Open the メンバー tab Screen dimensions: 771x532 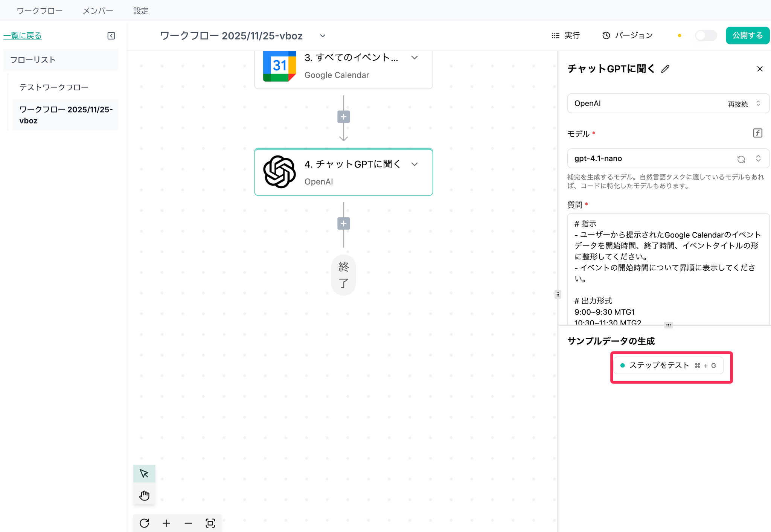pyautogui.click(x=98, y=11)
